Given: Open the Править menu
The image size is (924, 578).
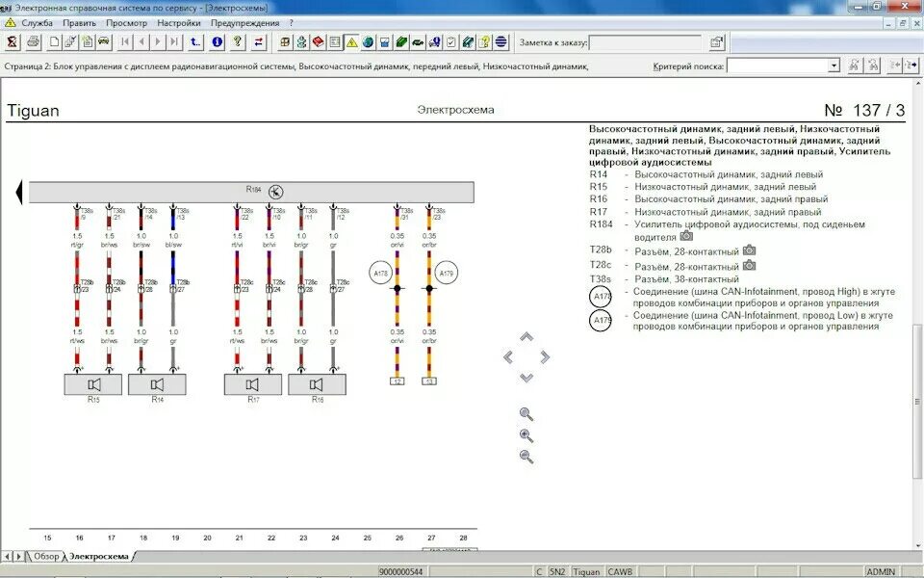Looking at the screenshot, I should [79, 23].
